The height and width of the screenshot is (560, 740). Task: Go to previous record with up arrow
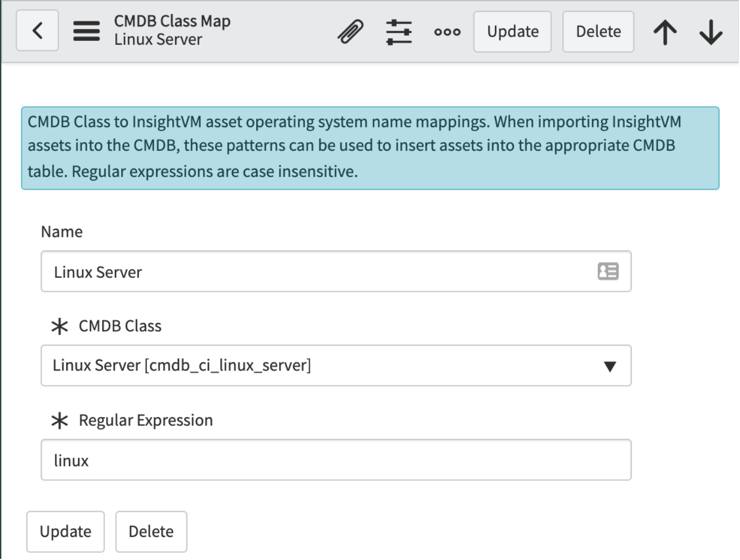(x=665, y=32)
